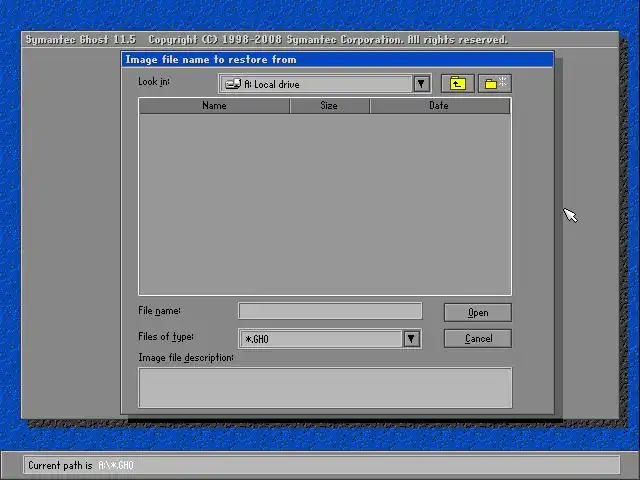Expand the Look in drive dropdown arrow
This screenshot has width=640, height=480.
421,84
